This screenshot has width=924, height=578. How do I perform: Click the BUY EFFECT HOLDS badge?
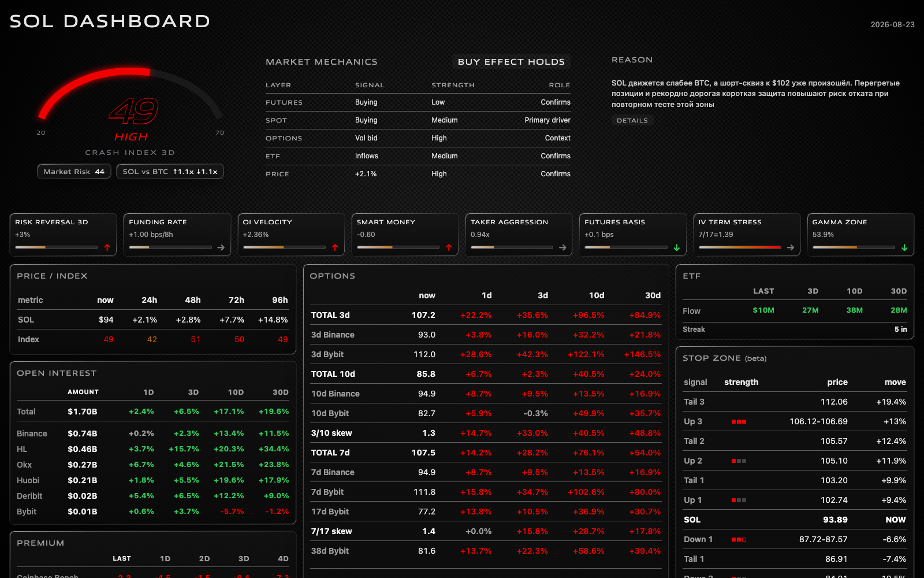[511, 62]
